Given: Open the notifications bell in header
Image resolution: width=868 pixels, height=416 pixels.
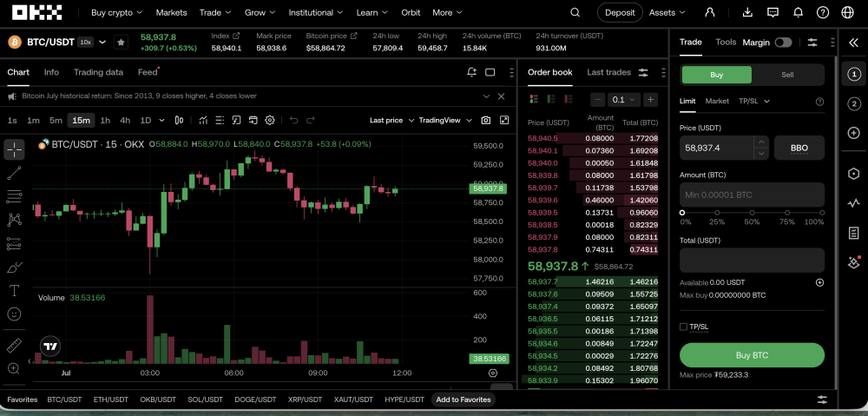Looking at the screenshot, I should pyautogui.click(x=798, y=12).
